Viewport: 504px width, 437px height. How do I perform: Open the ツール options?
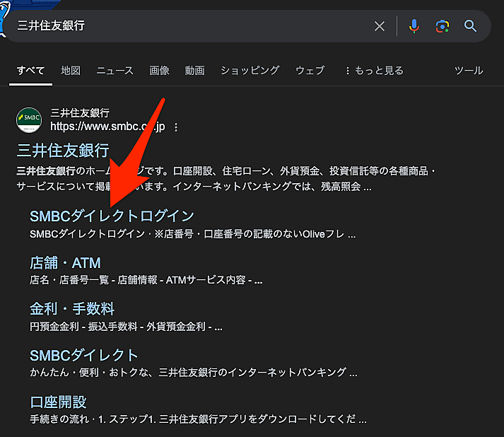(x=469, y=70)
